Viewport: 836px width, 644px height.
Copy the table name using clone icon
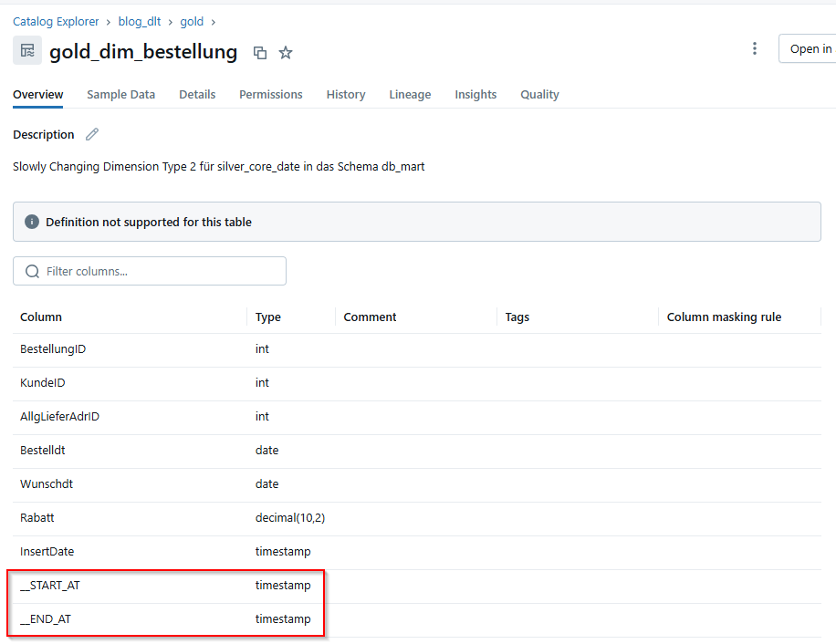(x=260, y=53)
